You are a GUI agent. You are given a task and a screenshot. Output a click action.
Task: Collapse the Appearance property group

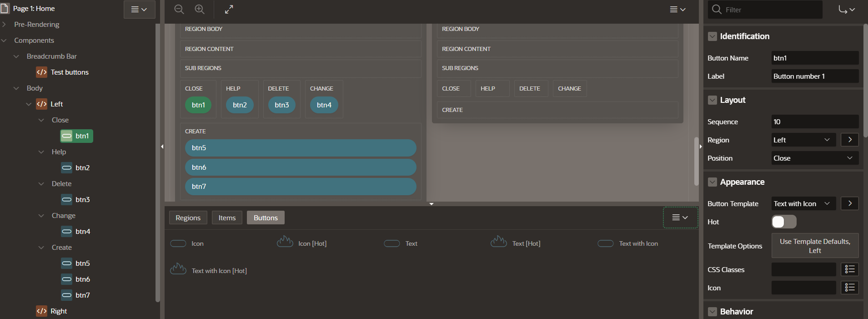(712, 182)
